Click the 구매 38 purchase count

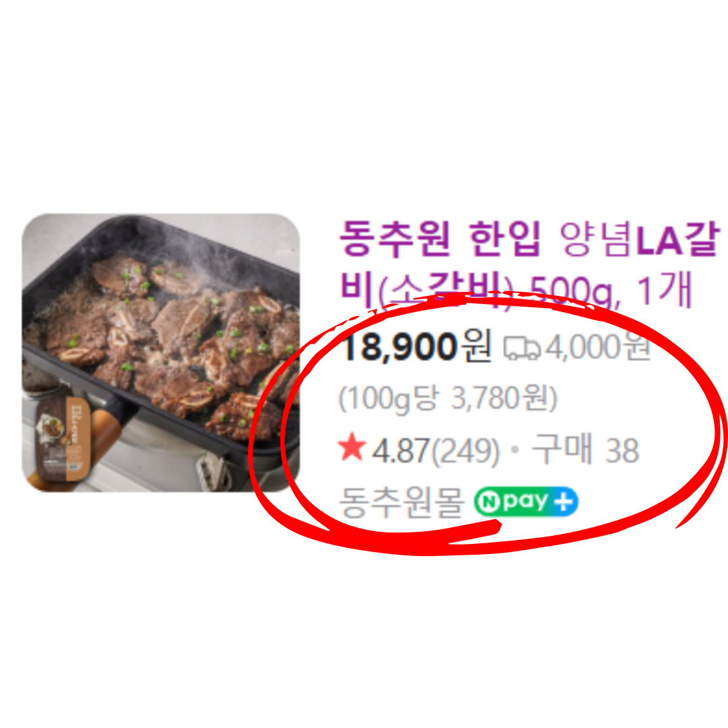(x=586, y=450)
